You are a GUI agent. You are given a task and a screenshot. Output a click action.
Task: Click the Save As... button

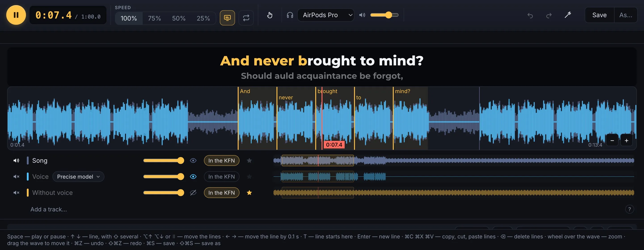tap(625, 15)
